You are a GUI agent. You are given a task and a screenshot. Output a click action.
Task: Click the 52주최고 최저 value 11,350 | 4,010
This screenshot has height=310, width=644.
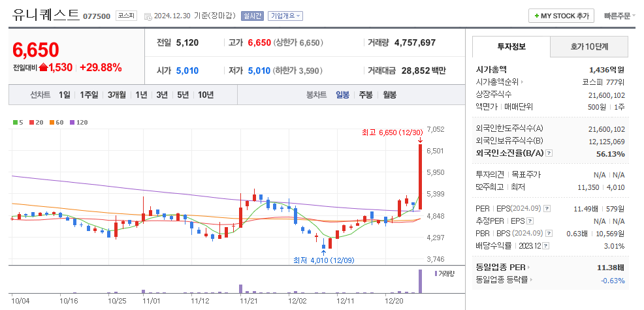[601, 188]
